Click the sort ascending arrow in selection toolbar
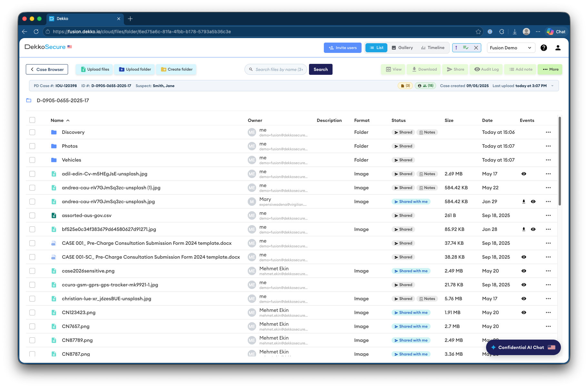This screenshot has width=588, height=388. (x=456, y=48)
